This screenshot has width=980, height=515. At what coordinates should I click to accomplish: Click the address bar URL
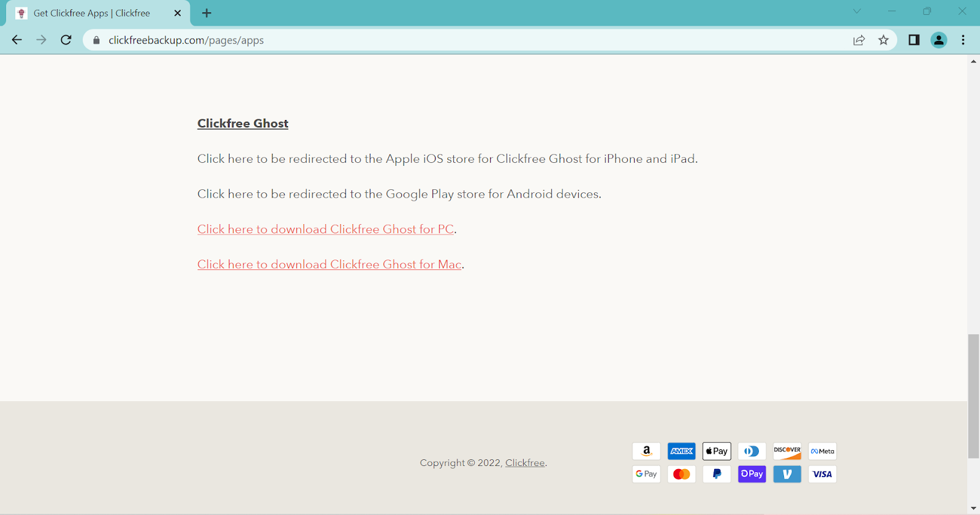click(186, 40)
